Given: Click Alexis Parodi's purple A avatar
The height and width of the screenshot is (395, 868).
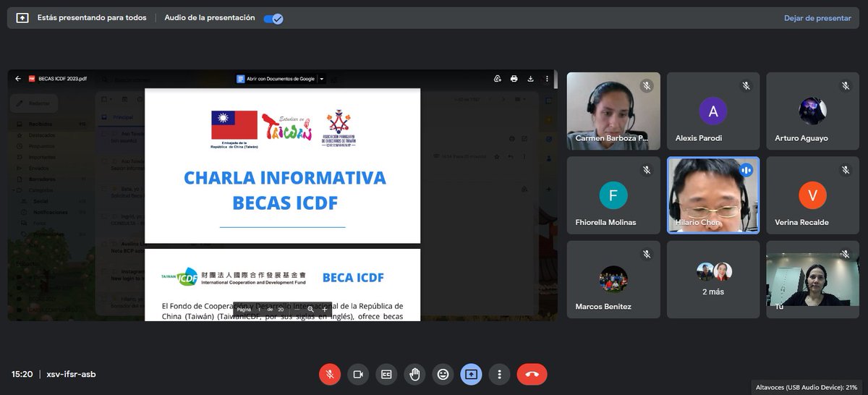Looking at the screenshot, I should point(713,111).
